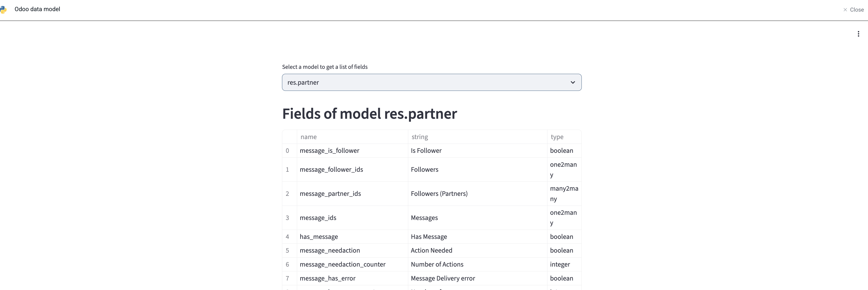Click the 'Messages' string cell
Viewport: 868px width, 290px height.
coord(477,218)
